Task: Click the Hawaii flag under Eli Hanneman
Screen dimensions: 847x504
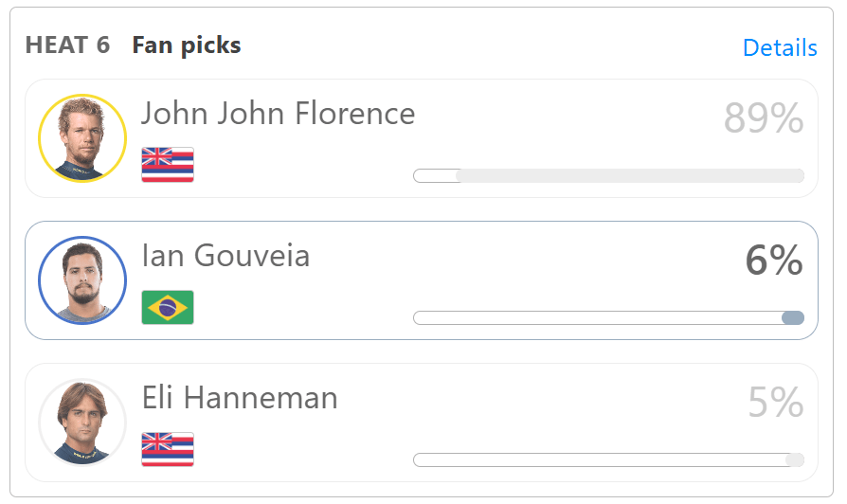Action: coord(168,449)
